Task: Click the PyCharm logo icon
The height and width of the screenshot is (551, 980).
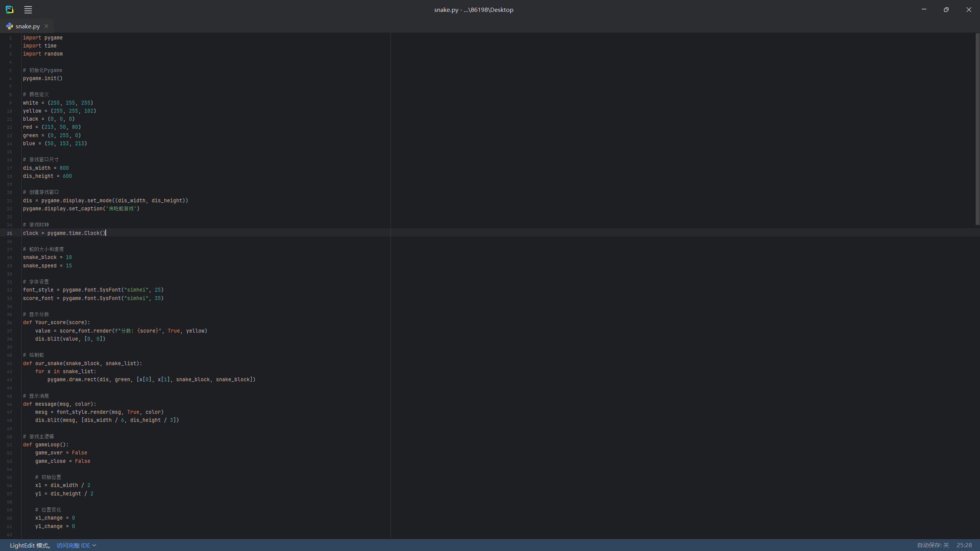Action: (x=10, y=10)
